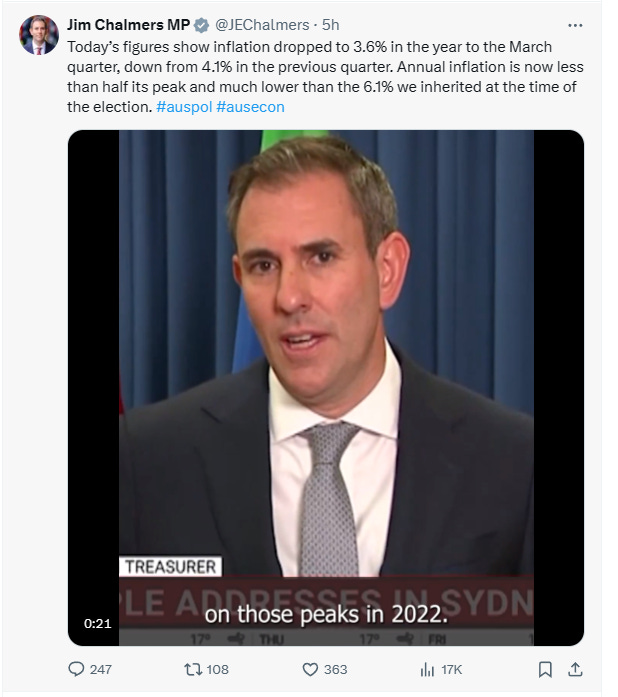Play the video of the Treasurer

tap(326, 388)
